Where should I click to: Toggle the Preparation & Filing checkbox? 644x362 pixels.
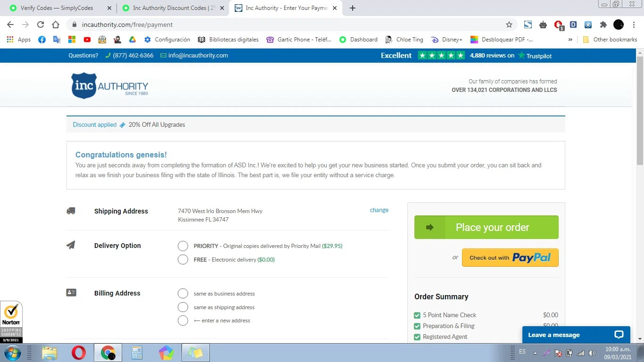click(x=417, y=326)
